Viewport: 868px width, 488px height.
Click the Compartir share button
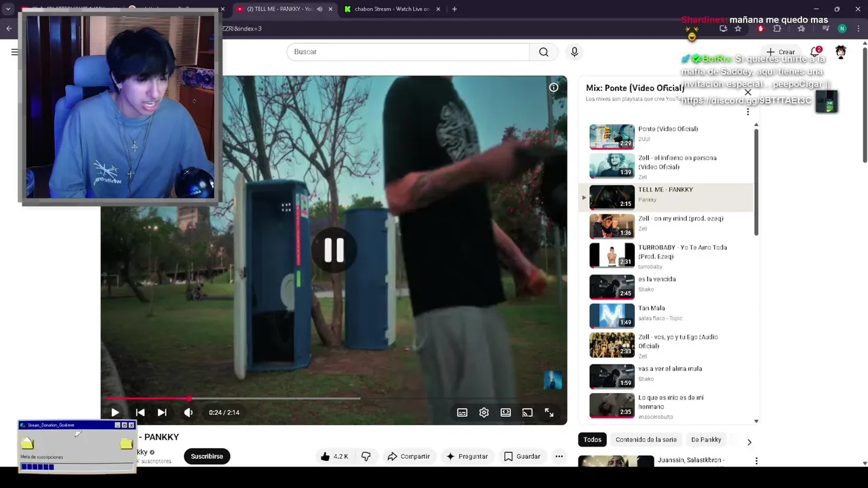pos(408,456)
